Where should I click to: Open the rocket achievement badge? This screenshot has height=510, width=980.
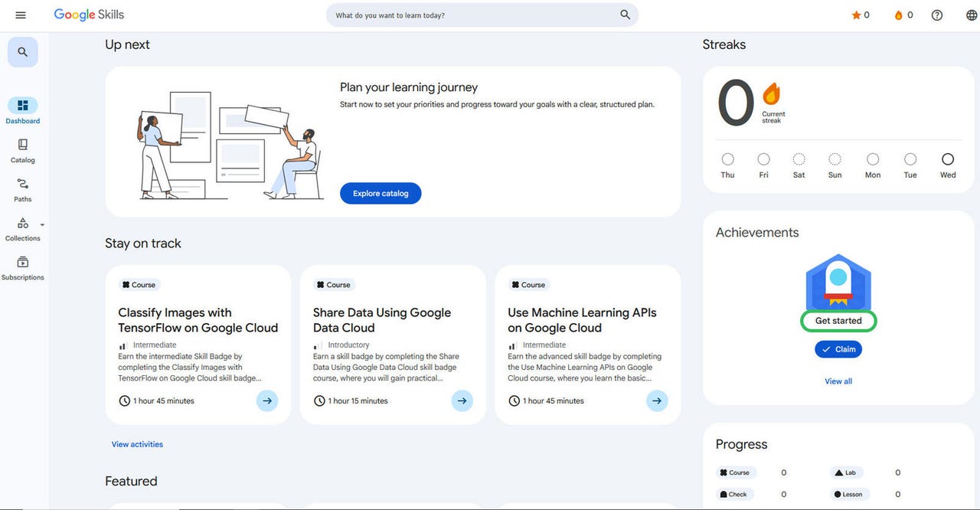(838, 280)
